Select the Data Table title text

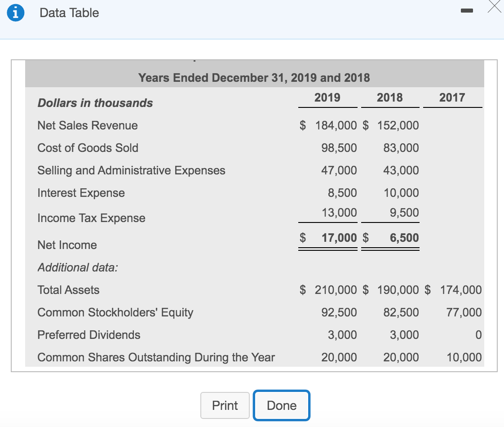pyautogui.click(x=69, y=13)
